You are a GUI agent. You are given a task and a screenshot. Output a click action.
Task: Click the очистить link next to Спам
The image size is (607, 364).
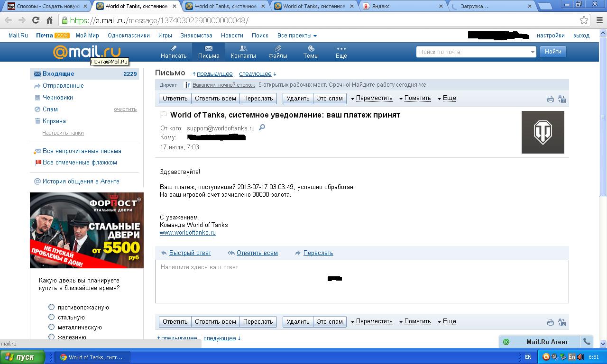click(x=125, y=109)
